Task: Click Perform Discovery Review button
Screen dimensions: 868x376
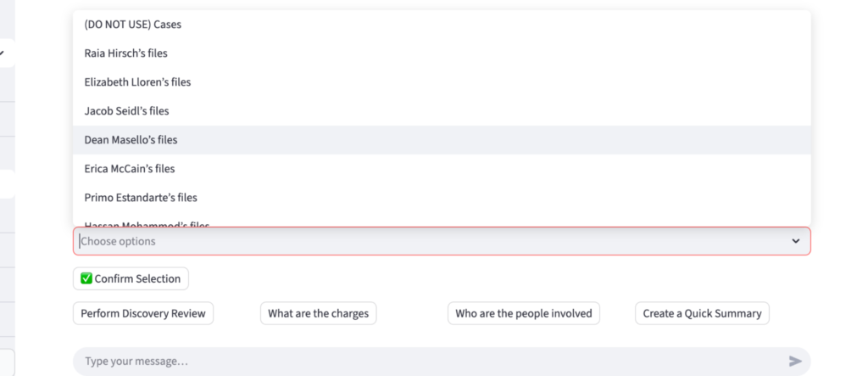Action: 143,313
